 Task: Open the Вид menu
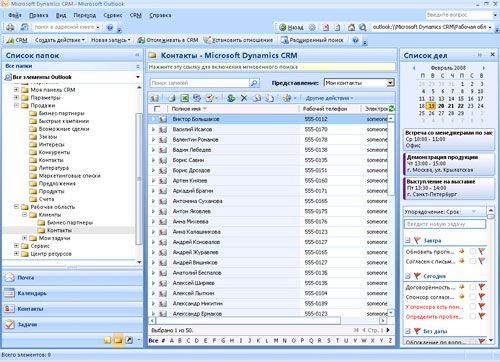(x=61, y=15)
